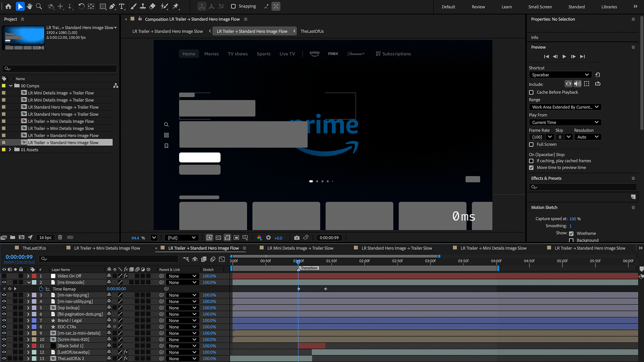Click the 16 bpc color depth button
This screenshot has height=362, width=644.
coord(45,237)
